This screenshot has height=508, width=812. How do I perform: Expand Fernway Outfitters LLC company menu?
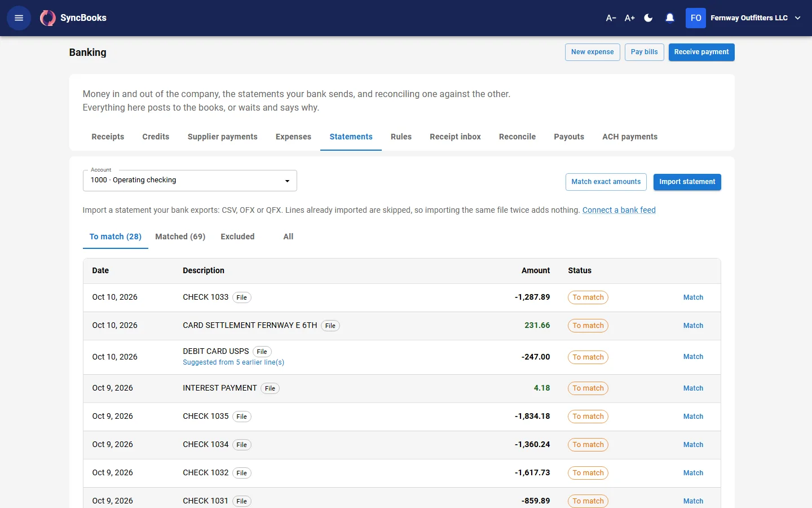(756, 18)
